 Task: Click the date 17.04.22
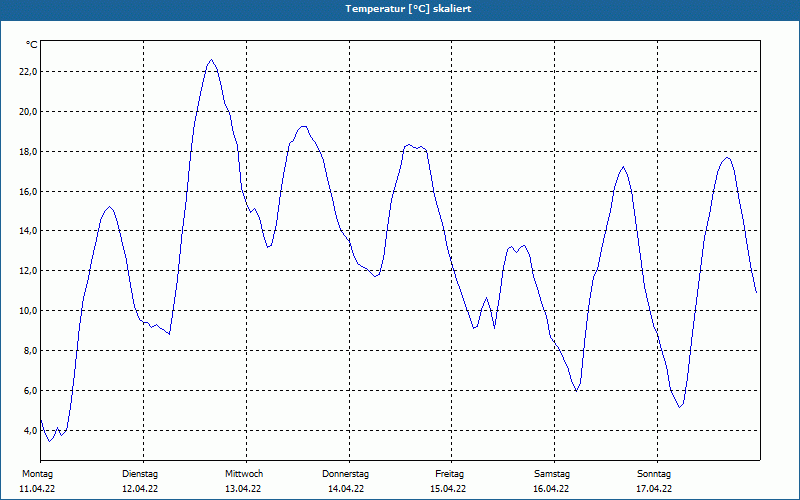pyautogui.click(x=654, y=489)
